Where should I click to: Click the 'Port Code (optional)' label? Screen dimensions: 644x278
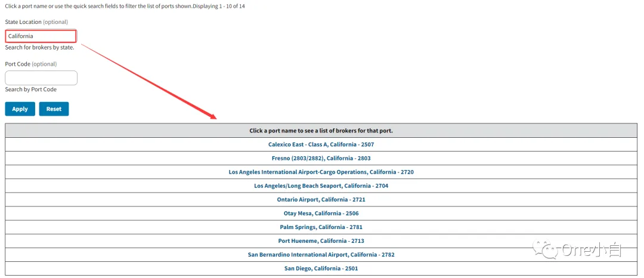31,64
